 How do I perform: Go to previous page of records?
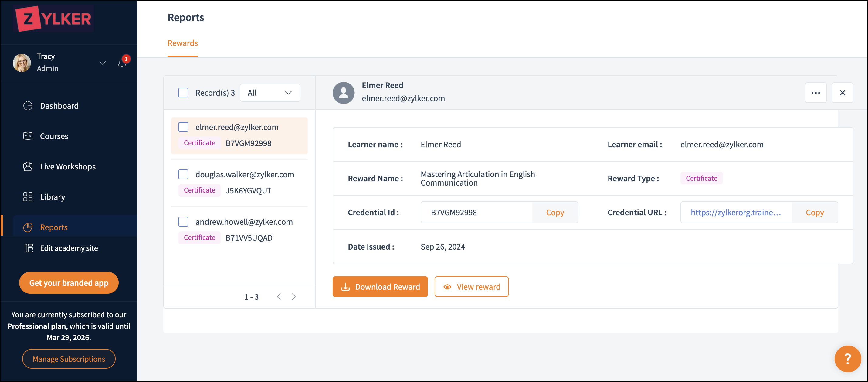click(279, 297)
